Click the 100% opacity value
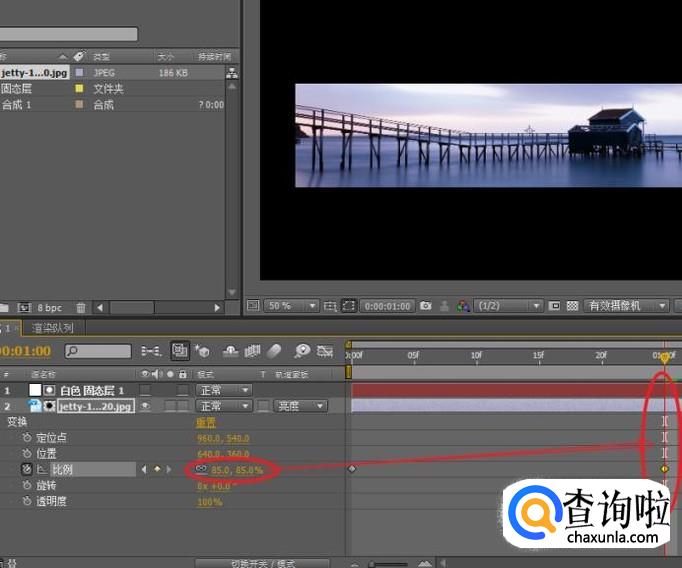The image size is (682, 568). (x=209, y=501)
